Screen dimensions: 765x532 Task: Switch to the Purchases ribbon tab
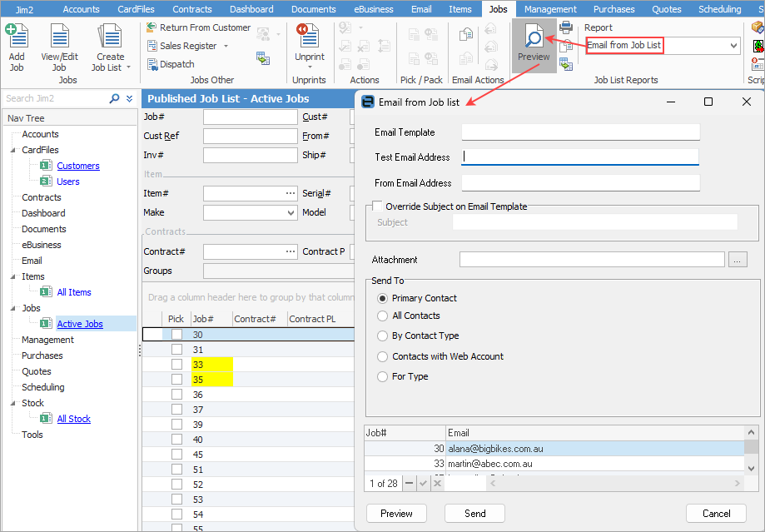(x=613, y=9)
